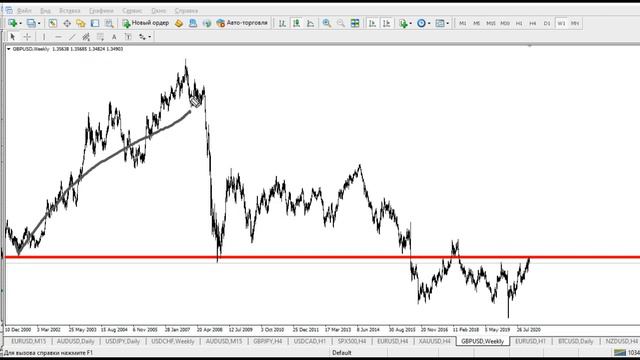Open the Файл menu
The image size is (640, 360).
(24, 11)
